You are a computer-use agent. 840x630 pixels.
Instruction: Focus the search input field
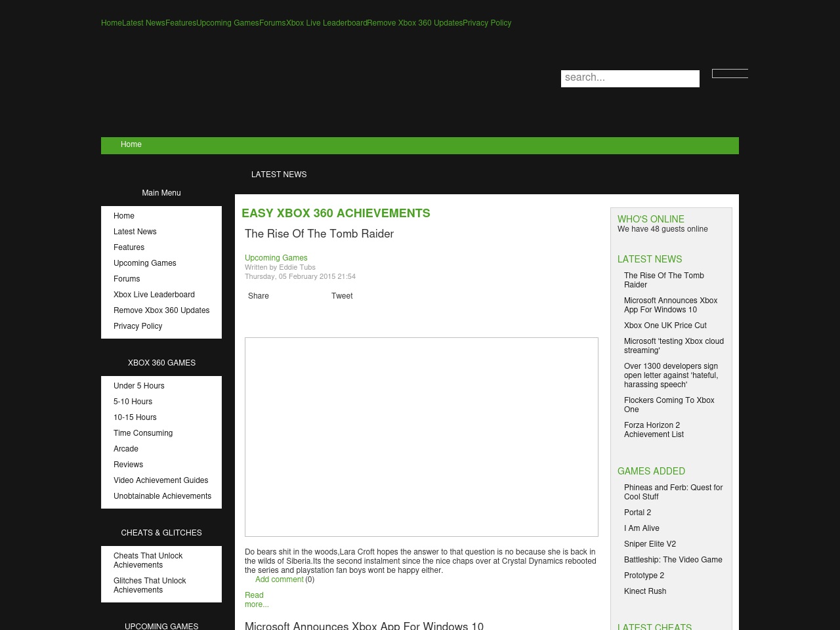point(630,78)
